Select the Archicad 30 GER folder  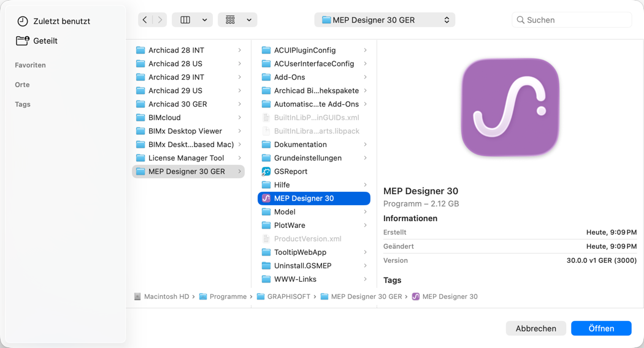pyautogui.click(x=188, y=104)
